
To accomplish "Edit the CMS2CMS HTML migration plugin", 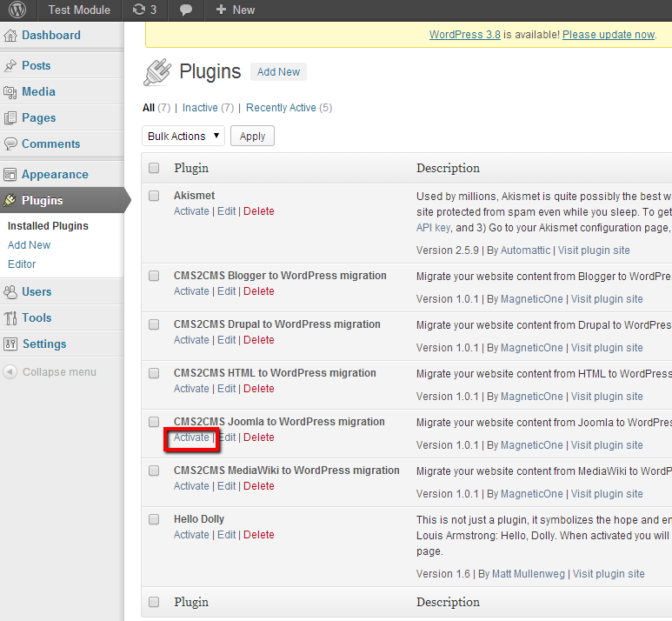I will click(227, 389).
